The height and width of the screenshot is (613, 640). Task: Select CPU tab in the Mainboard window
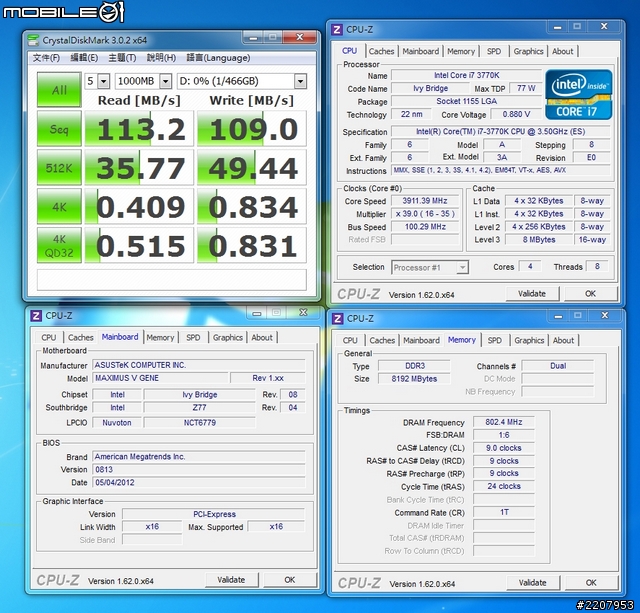[49, 338]
